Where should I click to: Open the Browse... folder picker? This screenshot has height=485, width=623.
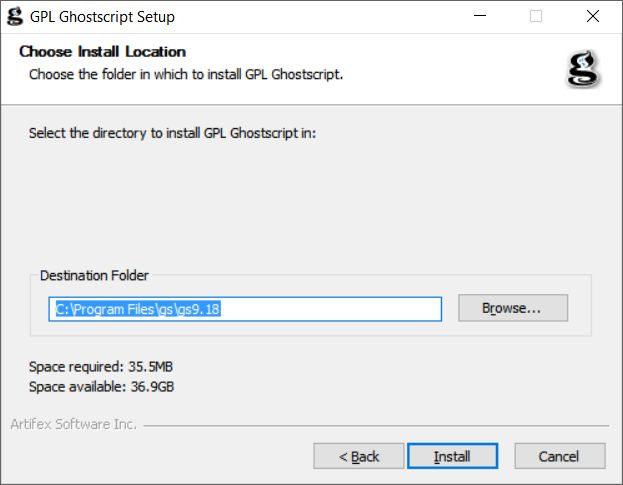click(x=512, y=308)
